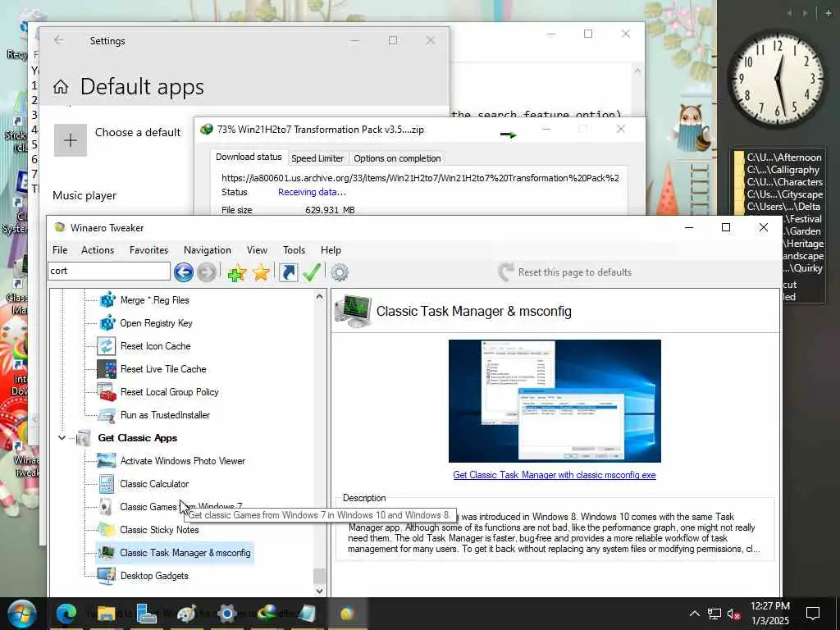Click the grayed Forward arrow in Winaero Tweaker
The image size is (840, 630).
pyautogui.click(x=207, y=272)
